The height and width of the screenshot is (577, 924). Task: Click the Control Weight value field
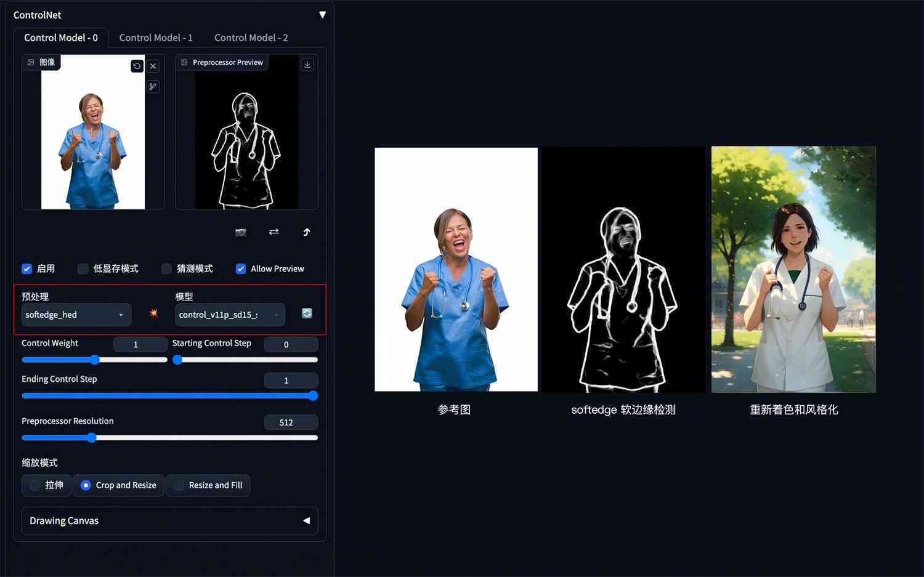point(140,344)
